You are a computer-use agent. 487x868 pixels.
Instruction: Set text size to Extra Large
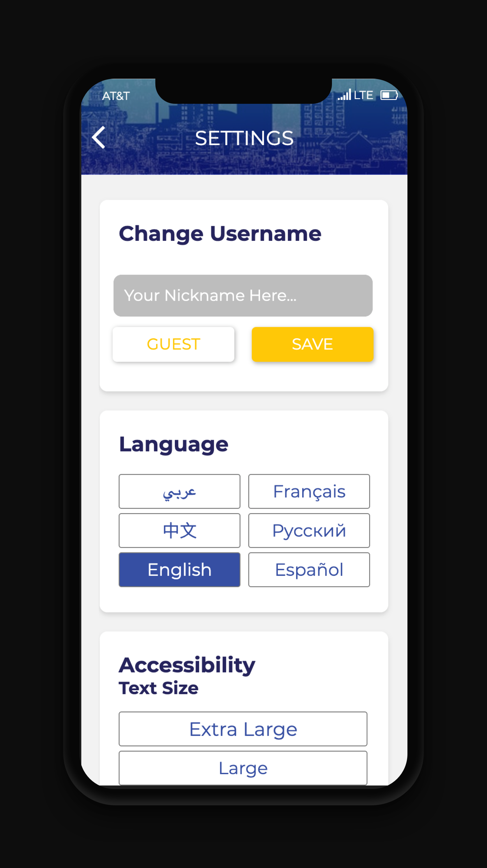(x=243, y=729)
